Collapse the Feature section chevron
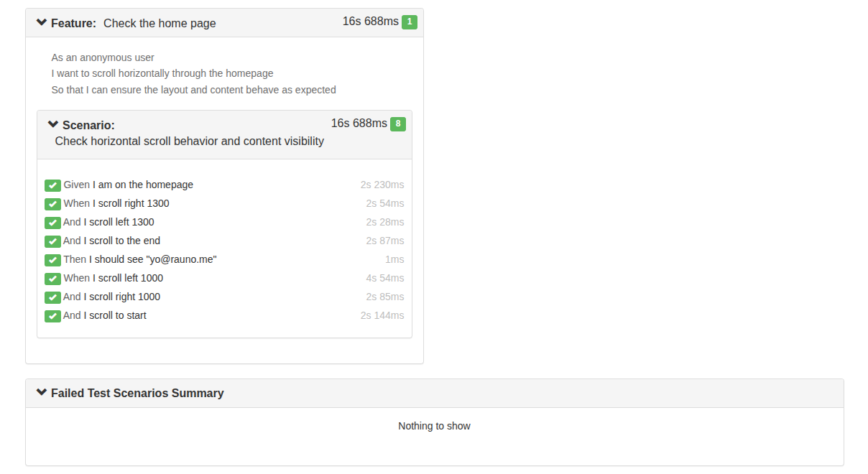Screen dimensions: 868x474 point(42,23)
